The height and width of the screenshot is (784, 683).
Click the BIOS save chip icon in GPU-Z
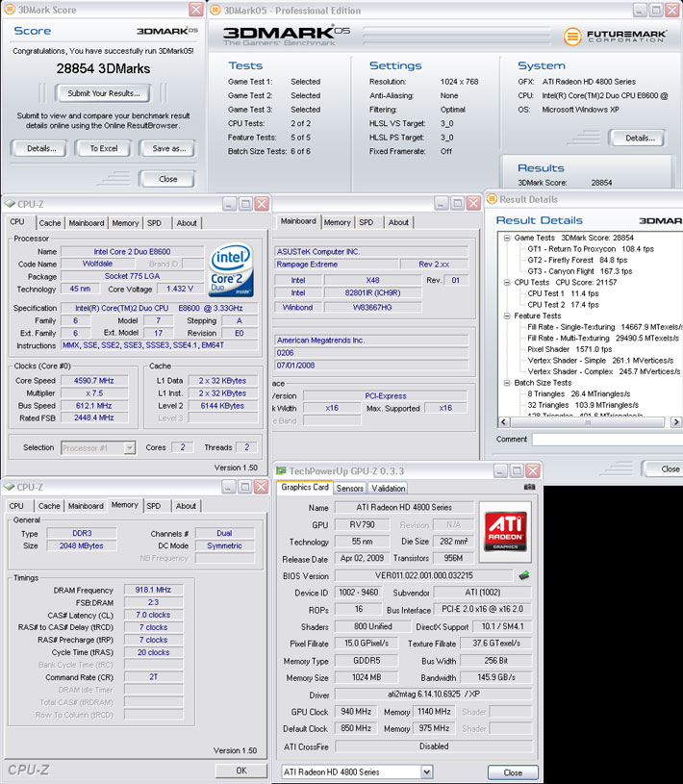point(523,575)
